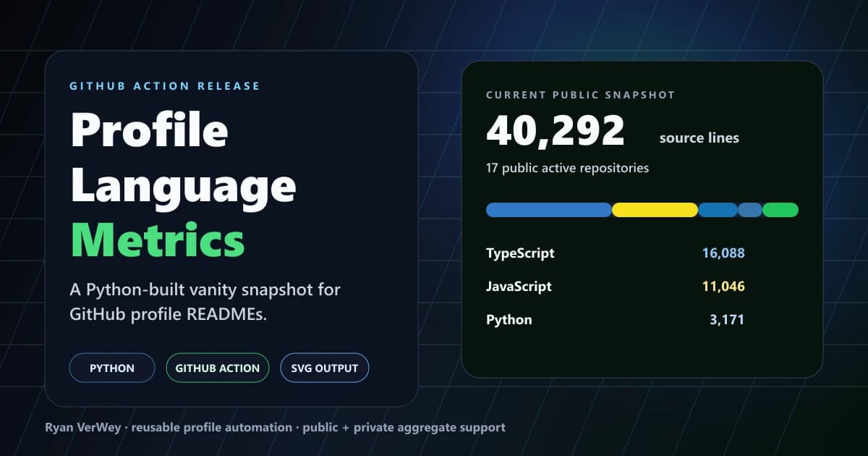The image size is (868, 456).
Task: Select the blue TypeScript bar segment
Action: click(x=548, y=210)
